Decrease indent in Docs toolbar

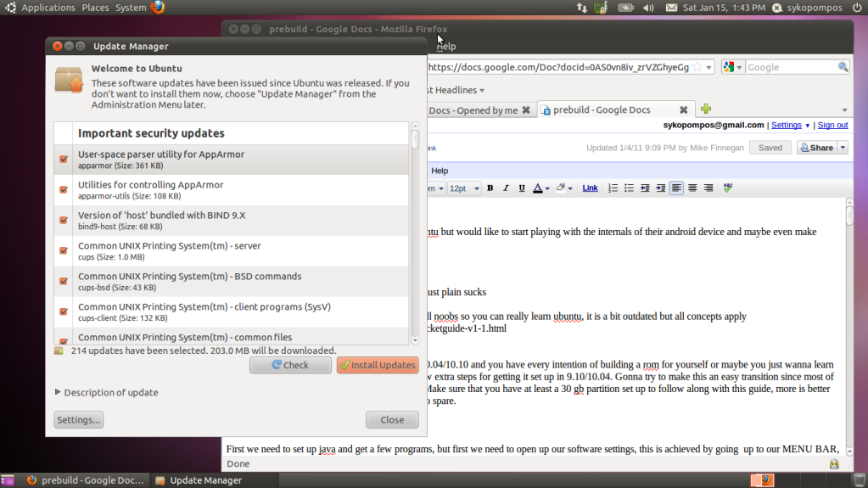pyautogui.click(x=645, y=188)
